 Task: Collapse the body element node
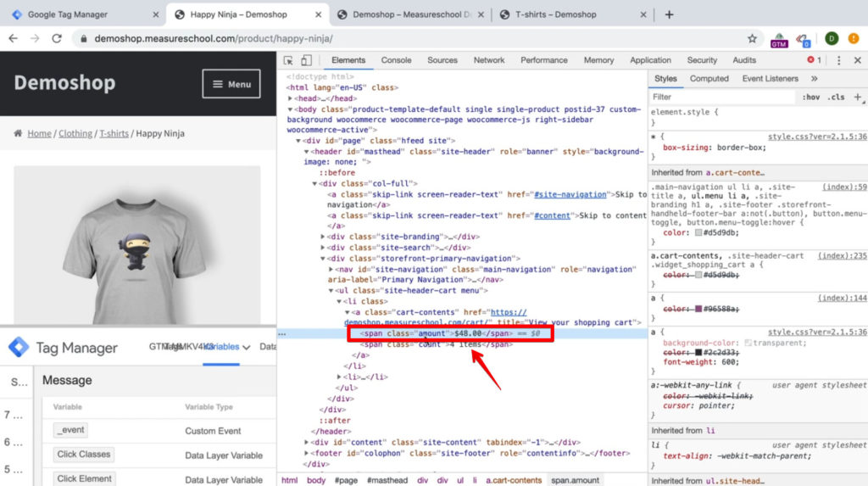tap(290, 109)
